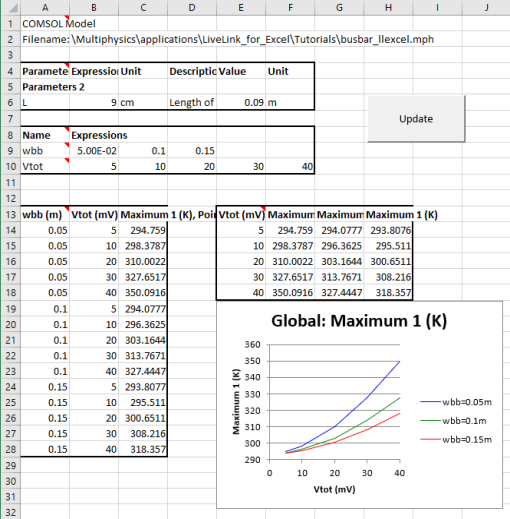Select row 13 header
The height and width of the screenshot is (519, 510).
pos(11,214)
